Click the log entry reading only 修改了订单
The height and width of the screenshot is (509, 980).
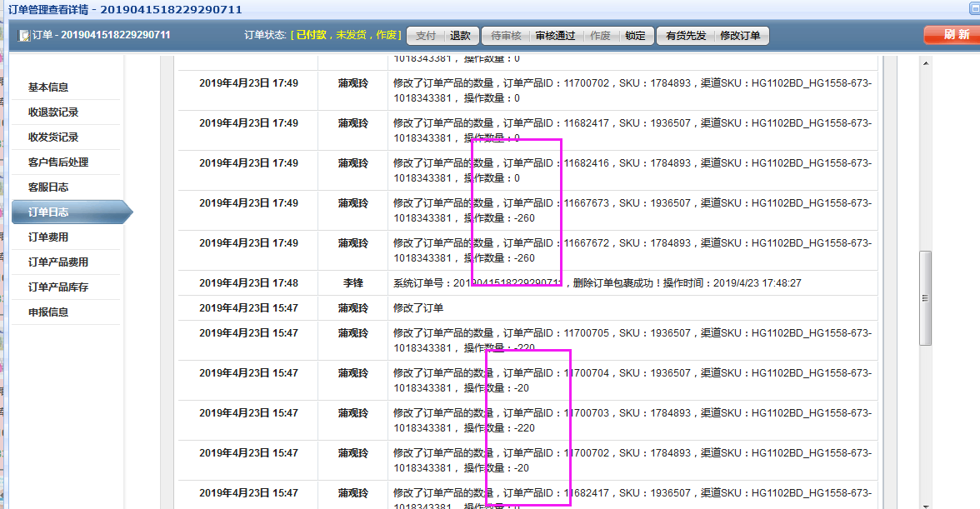[418, 308]
